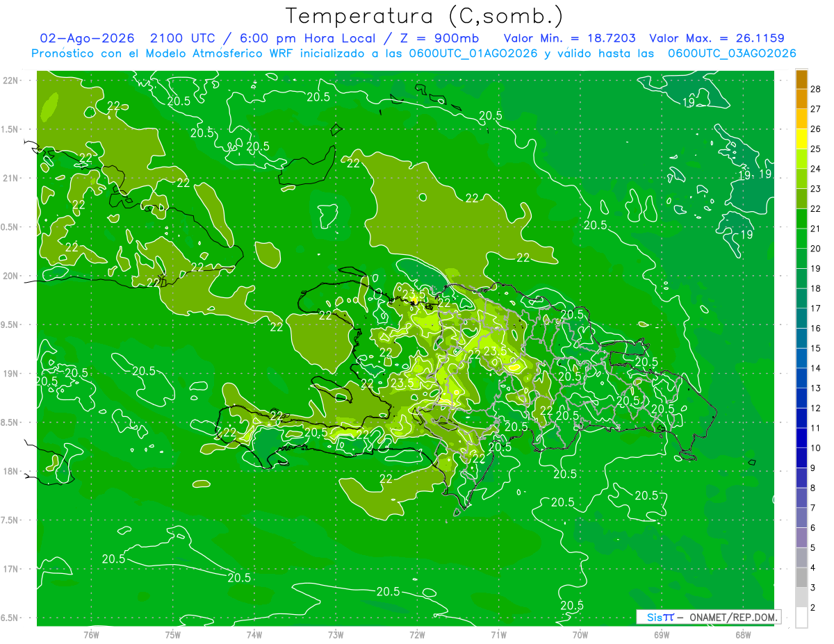Click the 26 label on color scale

point(815,129)
